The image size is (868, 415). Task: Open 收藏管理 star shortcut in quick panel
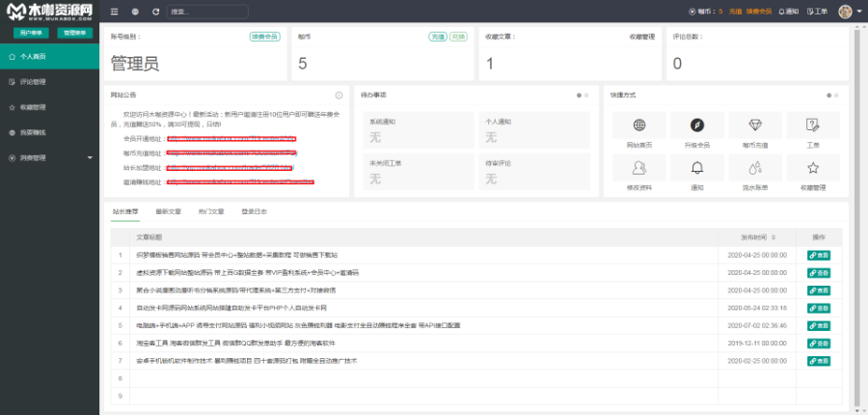813,167
